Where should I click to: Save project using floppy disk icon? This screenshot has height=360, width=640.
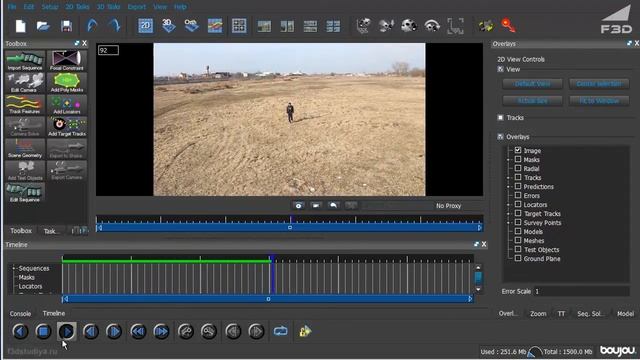pos(66,26)
